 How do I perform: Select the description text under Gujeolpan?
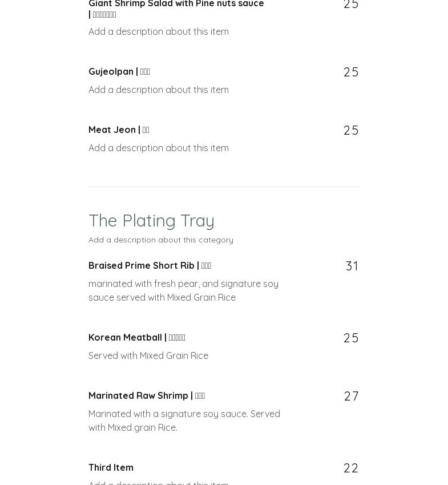158,90
